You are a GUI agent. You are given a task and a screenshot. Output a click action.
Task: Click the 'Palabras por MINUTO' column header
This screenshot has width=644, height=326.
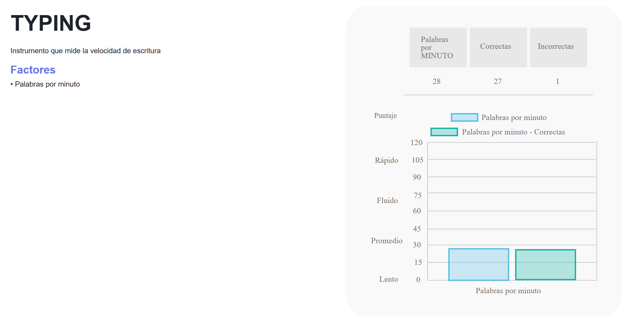(x=438, y=48)
